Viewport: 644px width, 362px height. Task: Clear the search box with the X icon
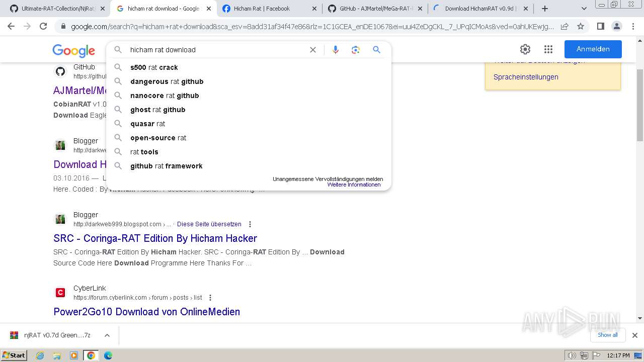point(313,50)
